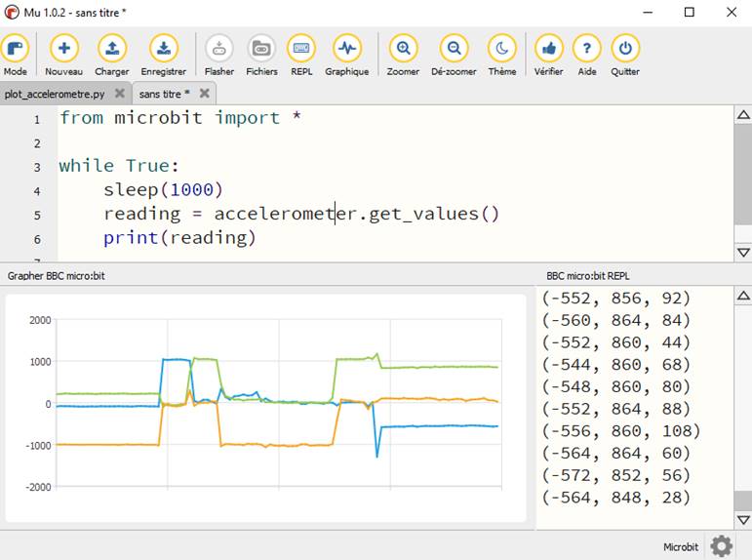This screenshot has width=752, height=560.
Task: Click the code editor scrollbar thumb
Action: coord(743,174)
